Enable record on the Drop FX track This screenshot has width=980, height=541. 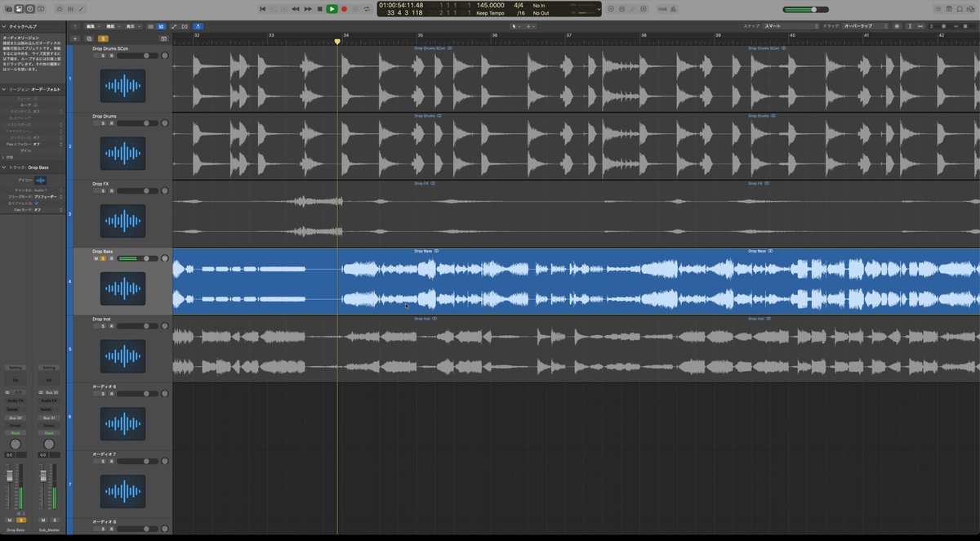pyautogui.click(x=111, y=190)
